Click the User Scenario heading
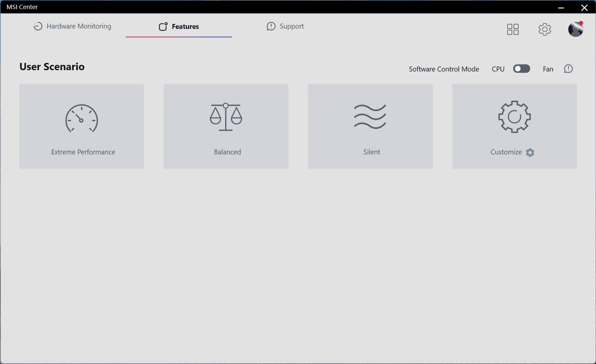596x364 pixels. pos(52,67)
